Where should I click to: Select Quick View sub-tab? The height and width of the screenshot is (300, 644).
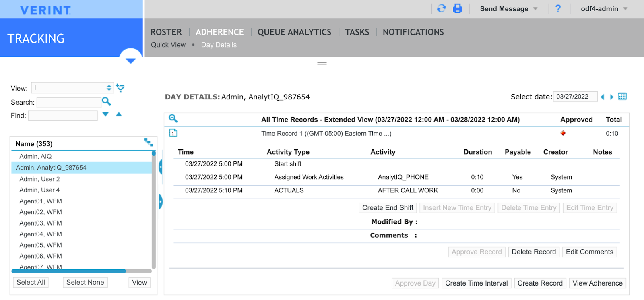coord(168,45)
